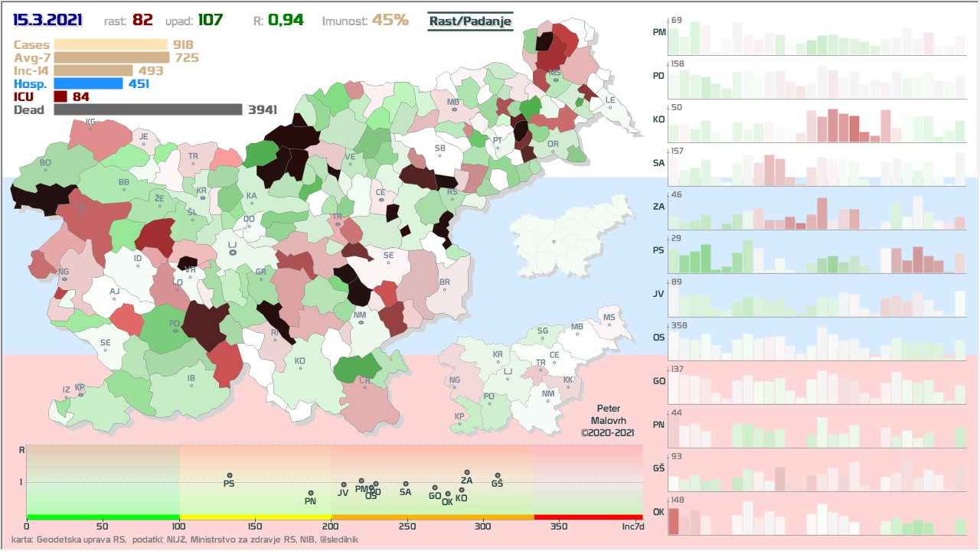Click the Imunost 45% indicator
The image size is (980, 551).
click(x=365, y=21)
